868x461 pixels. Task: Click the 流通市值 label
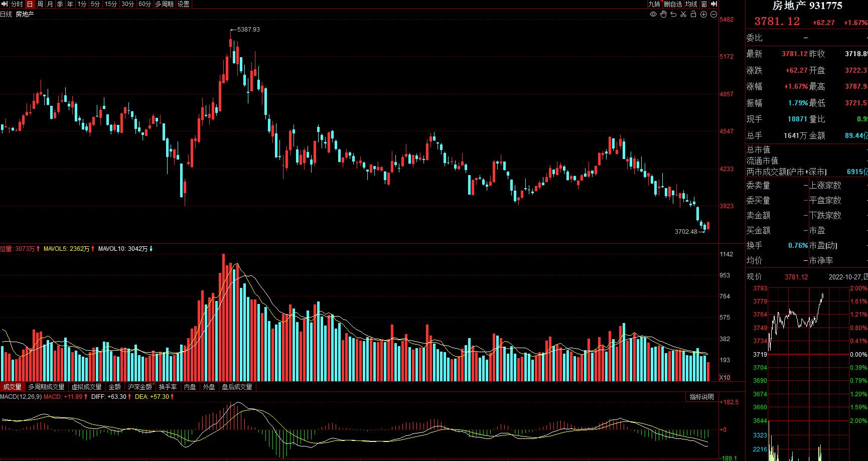pos(762,161)
